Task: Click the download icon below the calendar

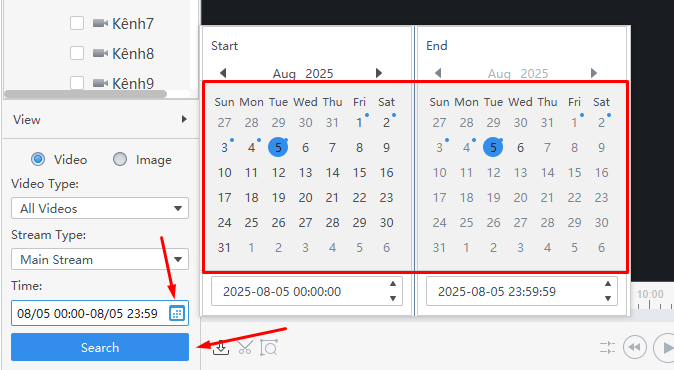Action: [x=221, y=348]
